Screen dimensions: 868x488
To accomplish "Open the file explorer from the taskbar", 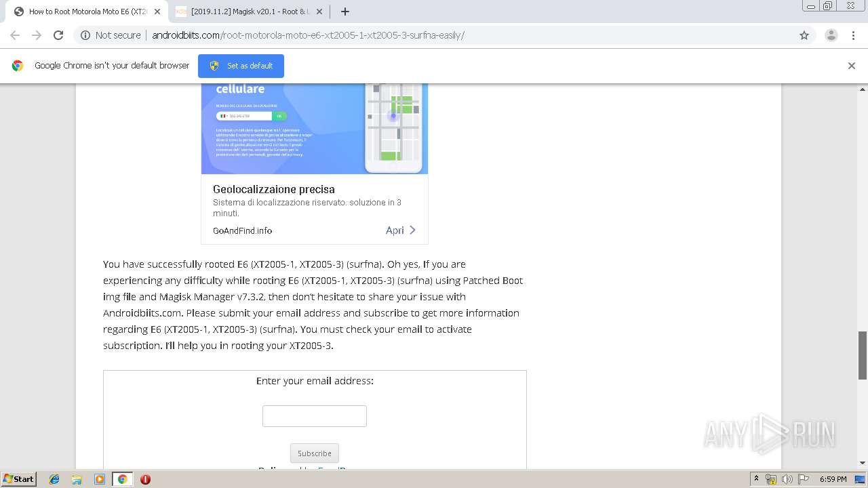I will (77, 479).
